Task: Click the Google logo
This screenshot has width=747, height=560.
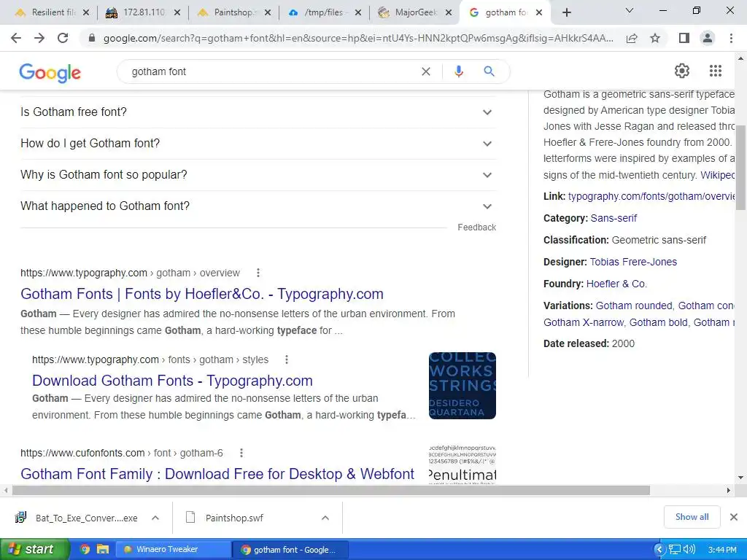Action: coord(50,72)
